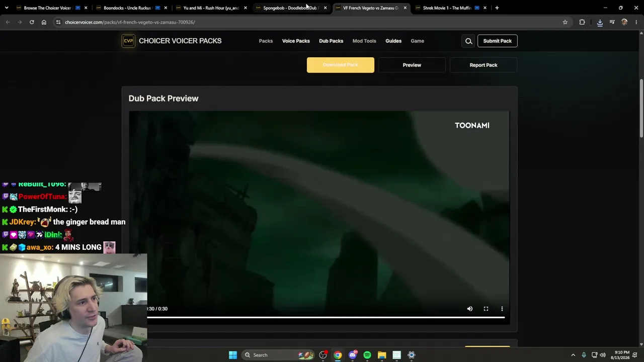
Task: Open the Mod Tools nav item
Action: point(364,41)
